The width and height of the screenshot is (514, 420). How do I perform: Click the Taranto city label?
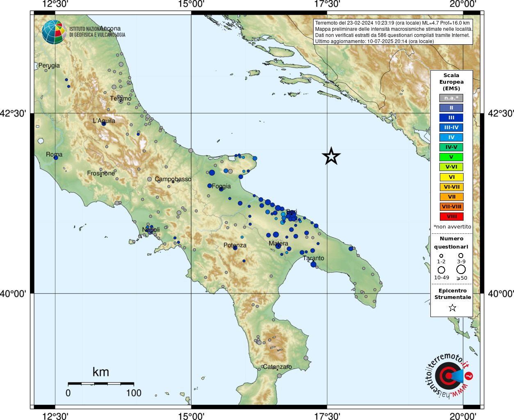click(x=314, y=258)
